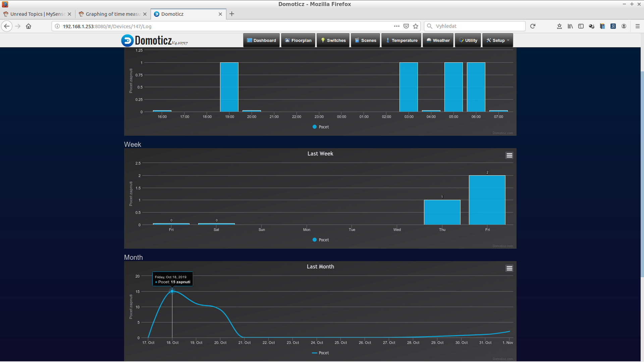Switch to the Unread Topics MySensors tab
The width and height of the screenshot is (644, 362).
pyautogui.click(x=36, y=14)
